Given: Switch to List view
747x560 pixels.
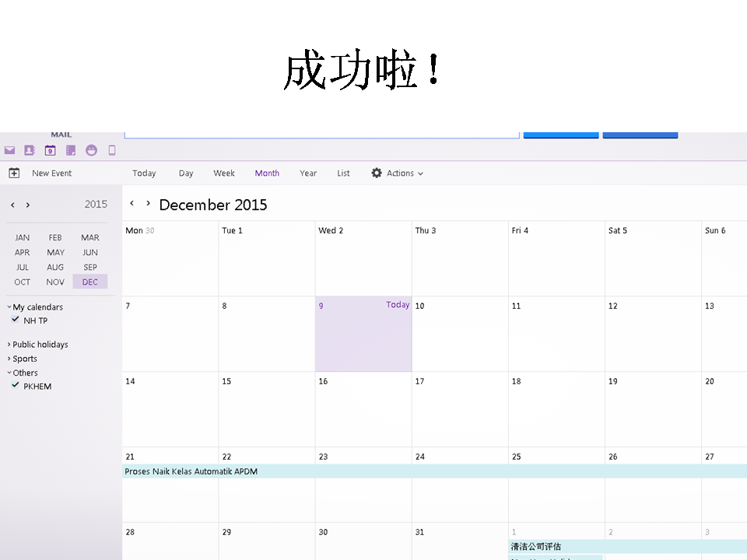Looking at the screenshot, I should pyautogui.click(x=343, y=173).
